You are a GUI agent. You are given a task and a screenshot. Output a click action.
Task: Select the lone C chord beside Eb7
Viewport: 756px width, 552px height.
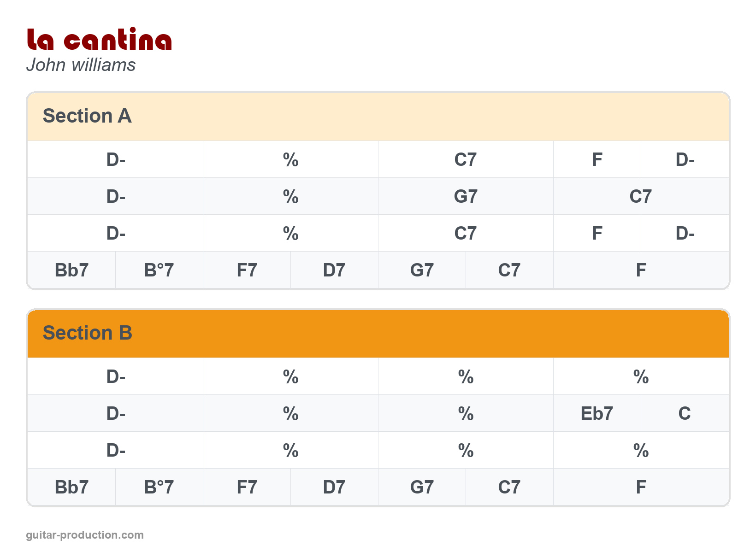(x=685, y=413)
